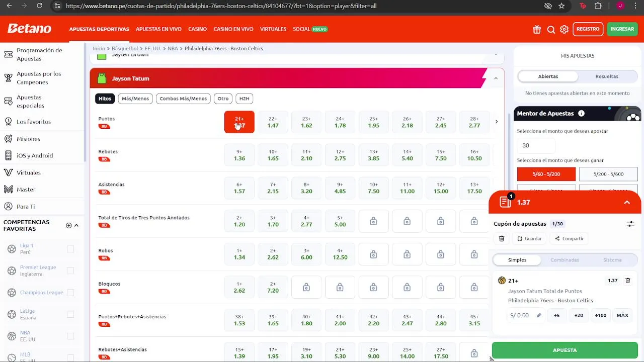Open Apuestas en Vivo menu
This screenshot has height=362, width=644.
tap(158, 29)
